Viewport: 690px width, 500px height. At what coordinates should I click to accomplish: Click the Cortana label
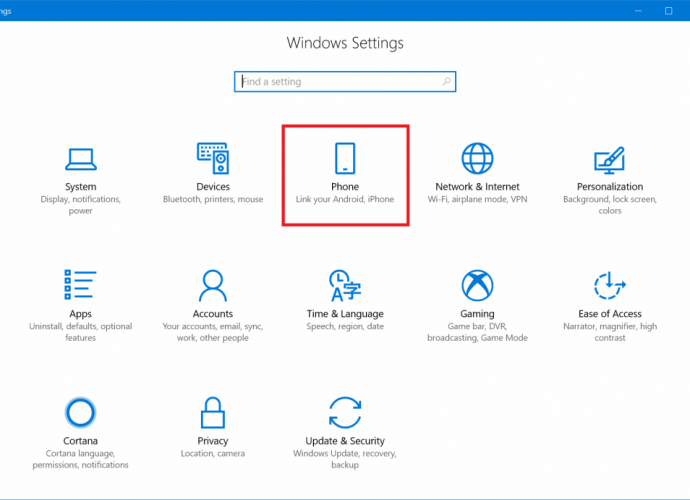[81, 441]
